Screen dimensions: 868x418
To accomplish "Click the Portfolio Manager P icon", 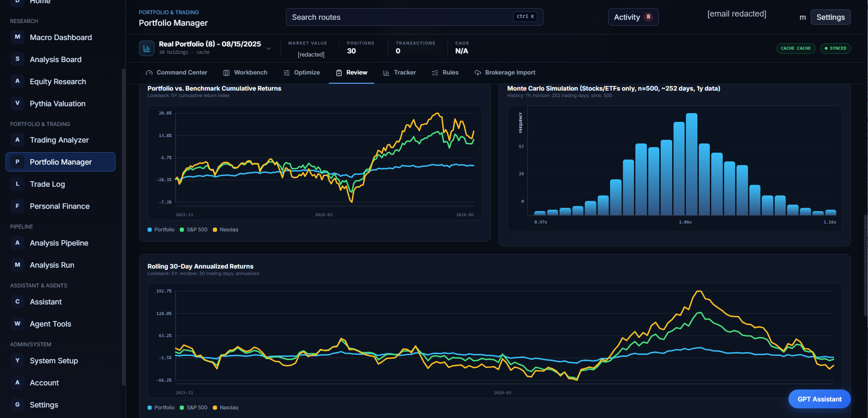I will pyautogui.click(x=17, y=162).
